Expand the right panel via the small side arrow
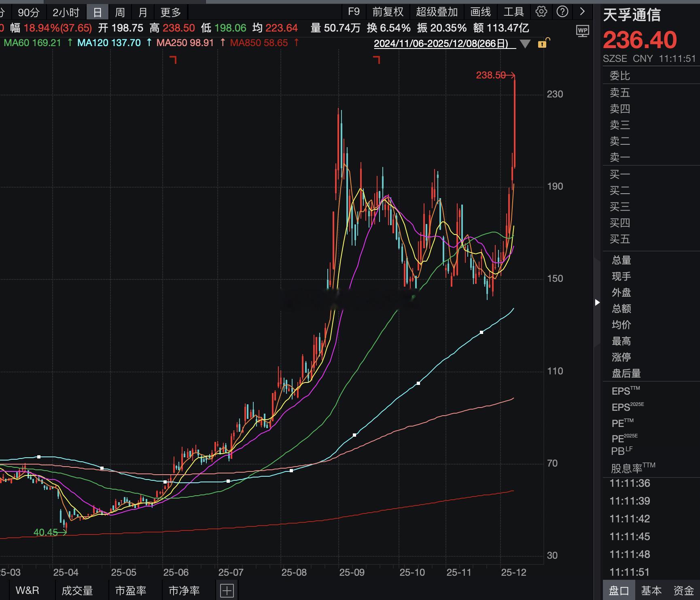 [x=598, y=302]
